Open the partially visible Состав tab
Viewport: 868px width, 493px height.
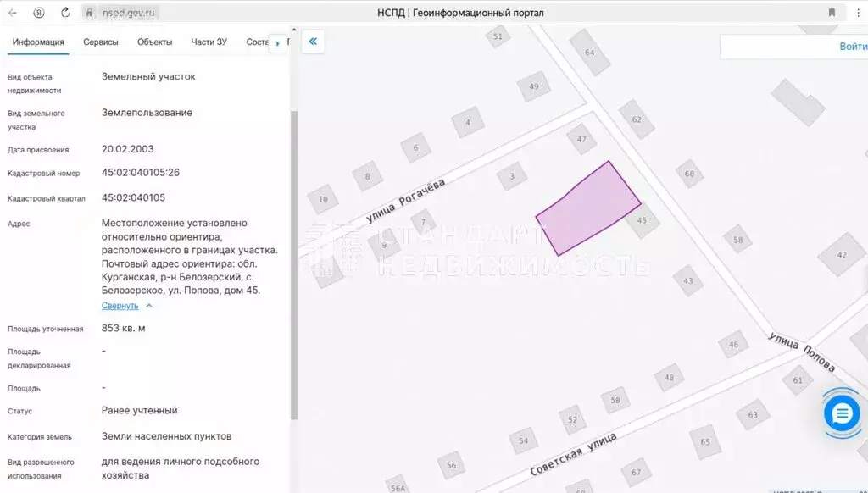point(257,42)
